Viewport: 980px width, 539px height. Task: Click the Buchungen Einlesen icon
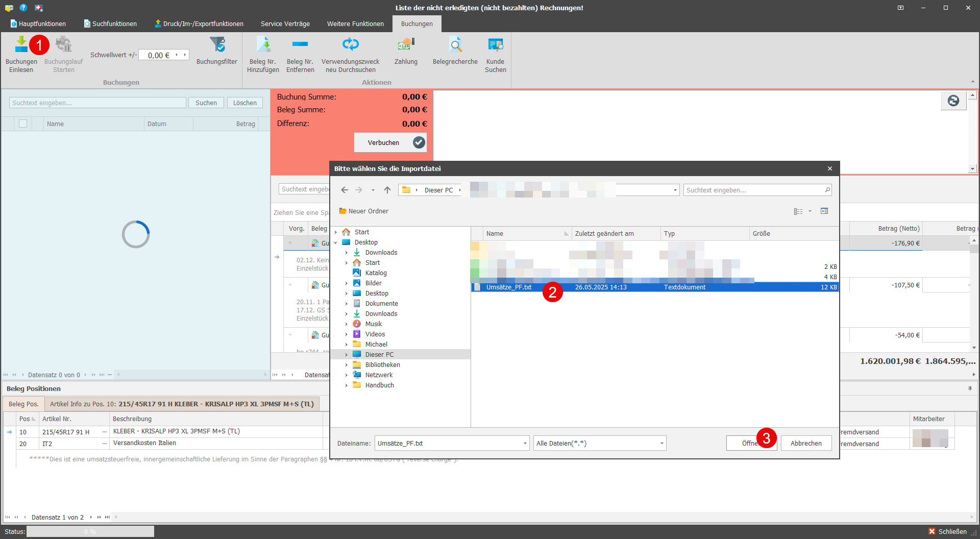[21, 44]
